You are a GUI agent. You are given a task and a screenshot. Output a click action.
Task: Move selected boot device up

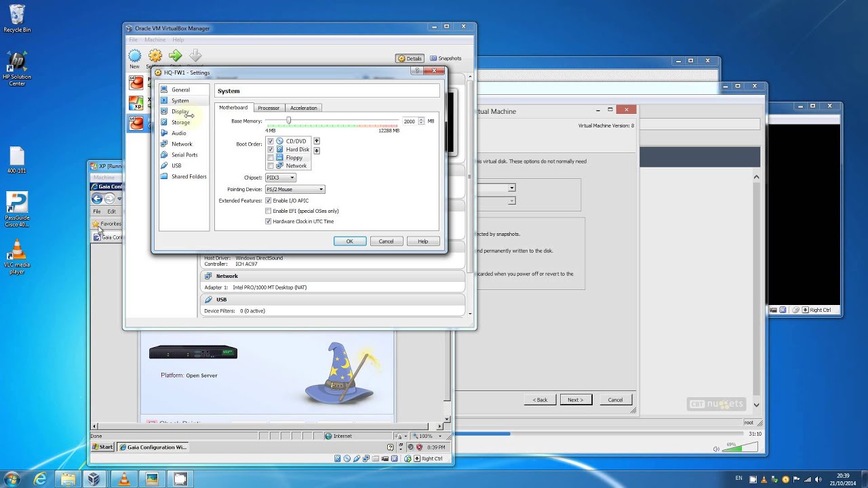pyautogui.click(x=316, y=141)
